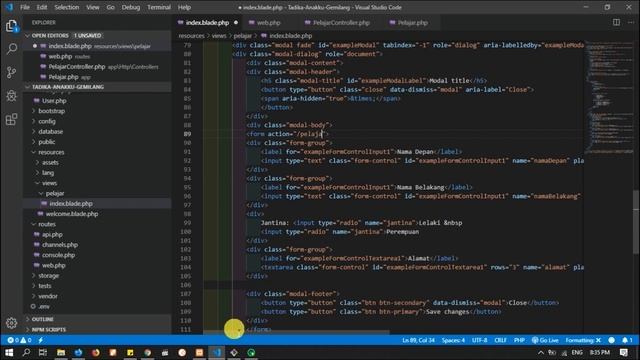Open the taskbar clock showing 8:35 PM
The height and width of the screenshot is (360, 640).
click(x=600, y=352)
